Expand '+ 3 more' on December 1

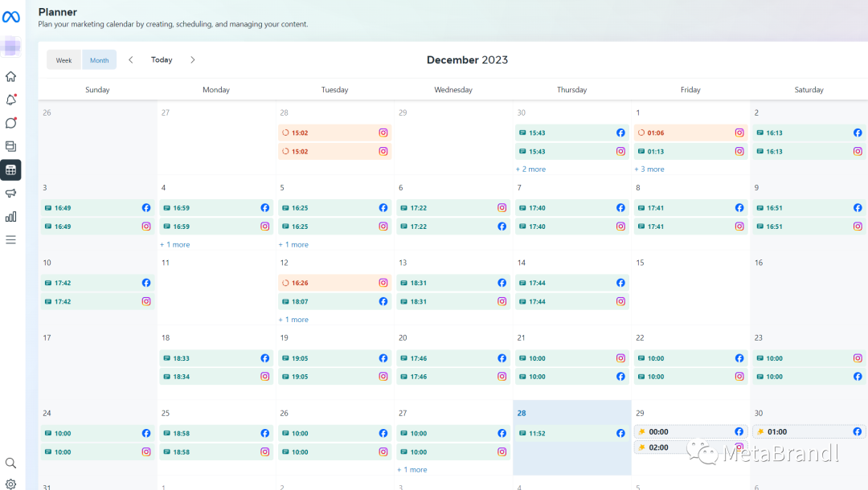(x=649, y=169)
